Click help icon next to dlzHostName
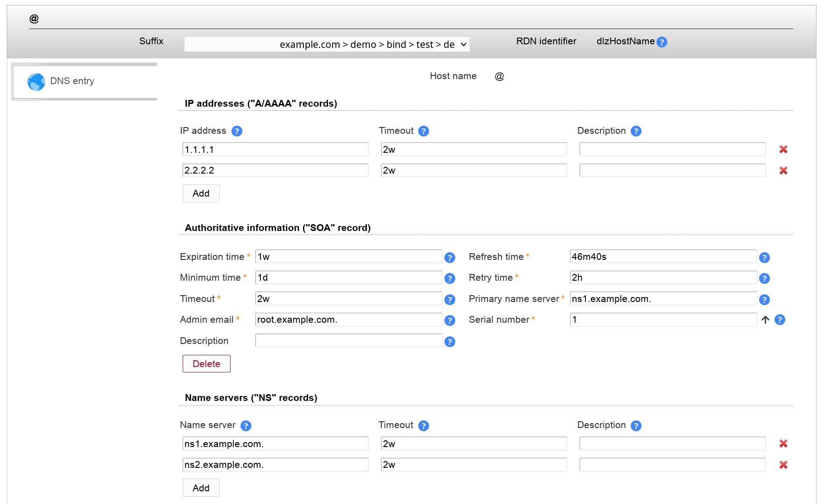The width and height of the screenshot is (826, 504). tap(661, 42)
